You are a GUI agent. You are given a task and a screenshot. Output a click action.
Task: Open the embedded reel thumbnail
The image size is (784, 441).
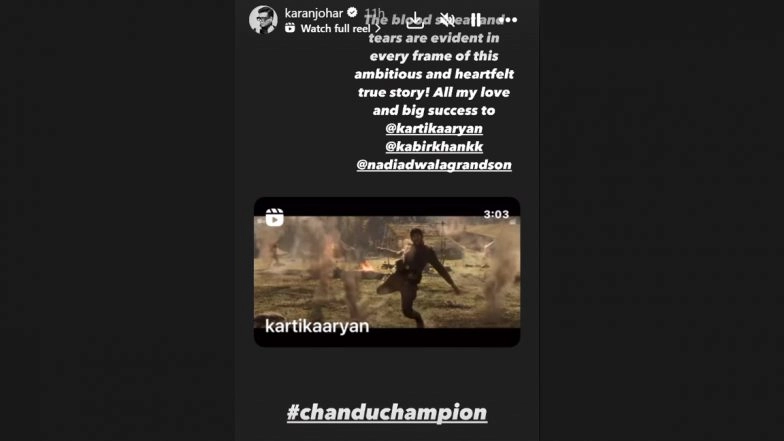pyautogui.click(x=387, y=272)
